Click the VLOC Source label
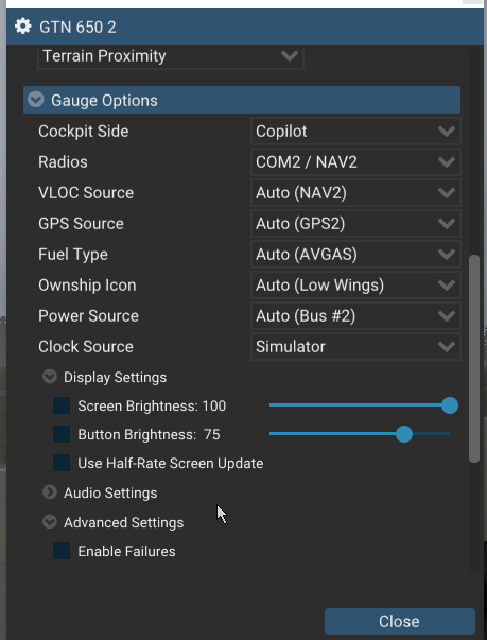 click(86, 193)
